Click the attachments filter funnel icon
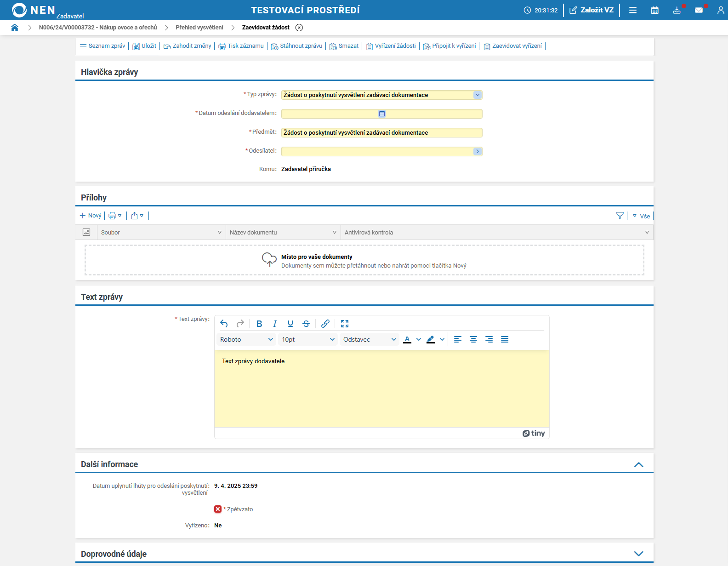Screen dimensions: 728x566 (x=620, y=216)
